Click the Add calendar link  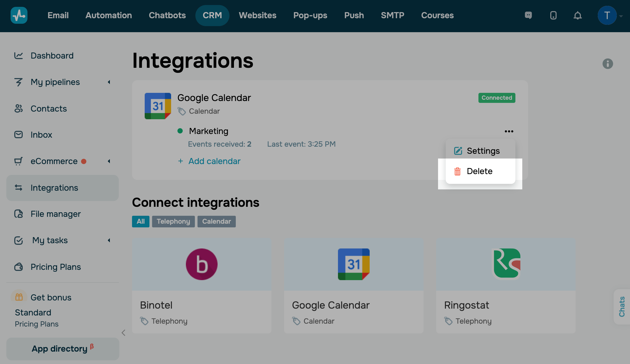tap(214, 161)
